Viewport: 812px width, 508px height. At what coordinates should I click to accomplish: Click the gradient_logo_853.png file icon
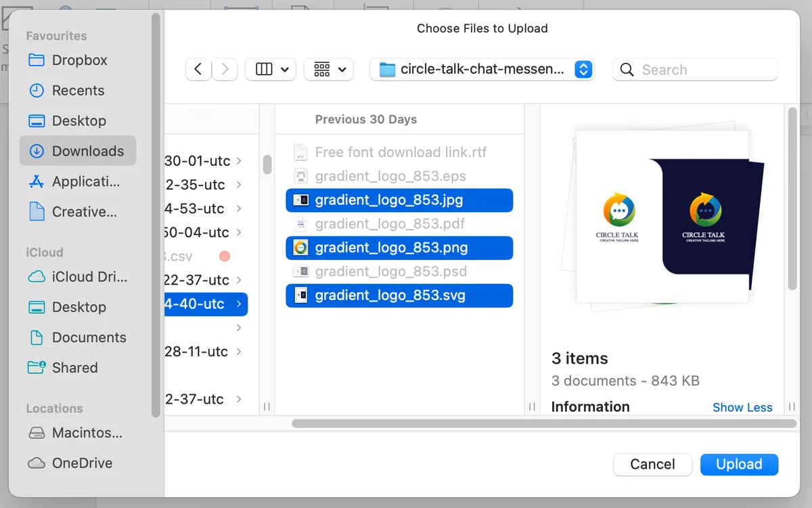point(301,247)
